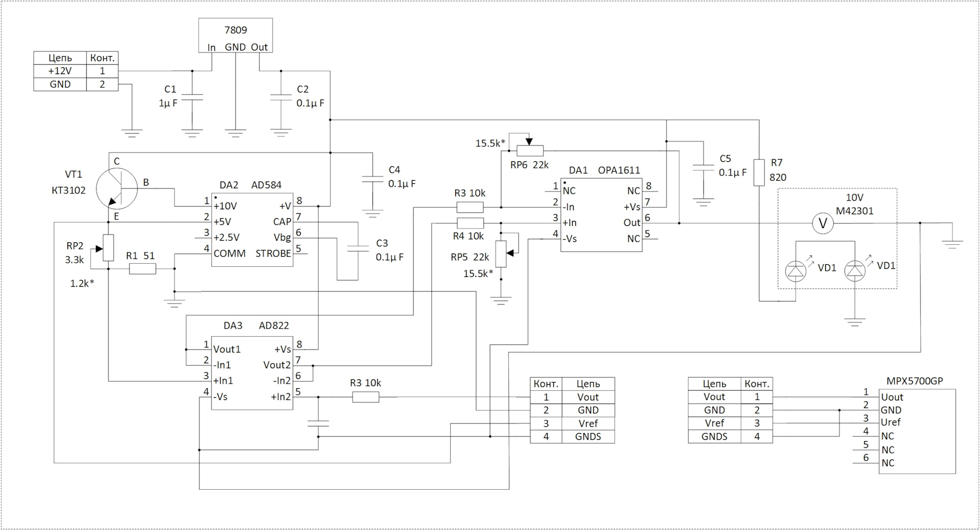Click the STROBE pin label
The image size is (980, 530).
point(273,254)
